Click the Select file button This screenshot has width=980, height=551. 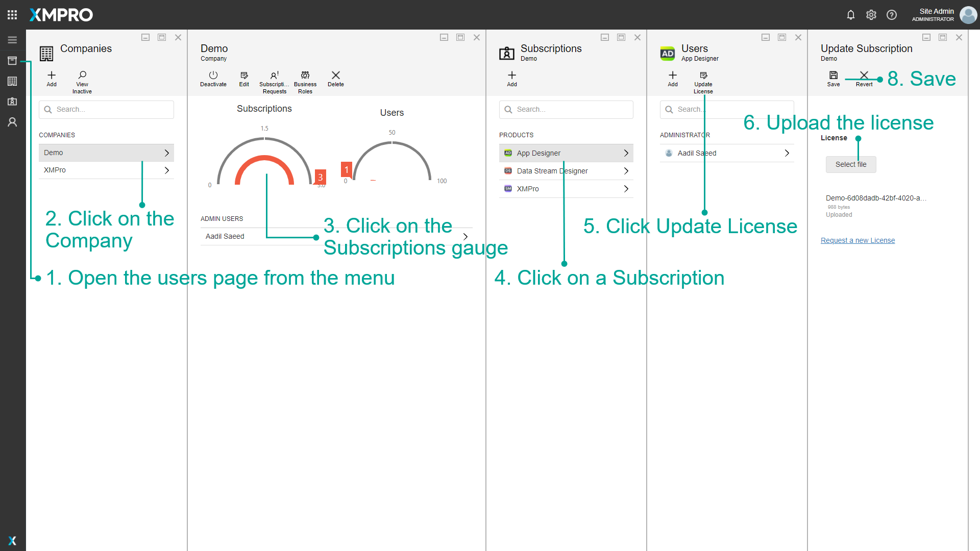coord(851,164)
